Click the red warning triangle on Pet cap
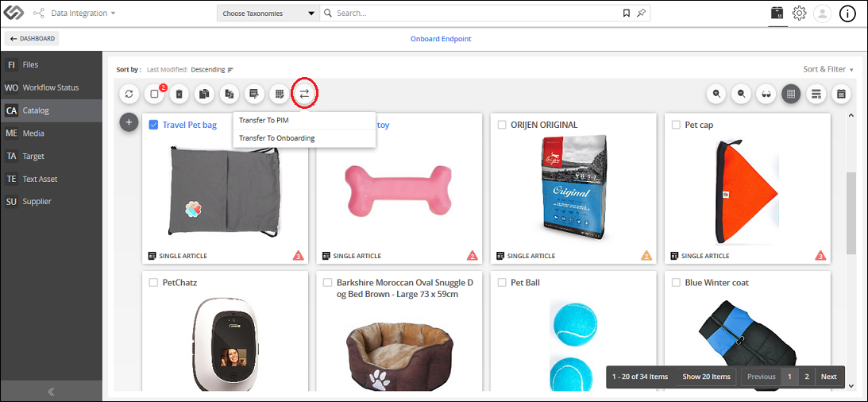This screenshot has height=402, width=868. [821, 256]
